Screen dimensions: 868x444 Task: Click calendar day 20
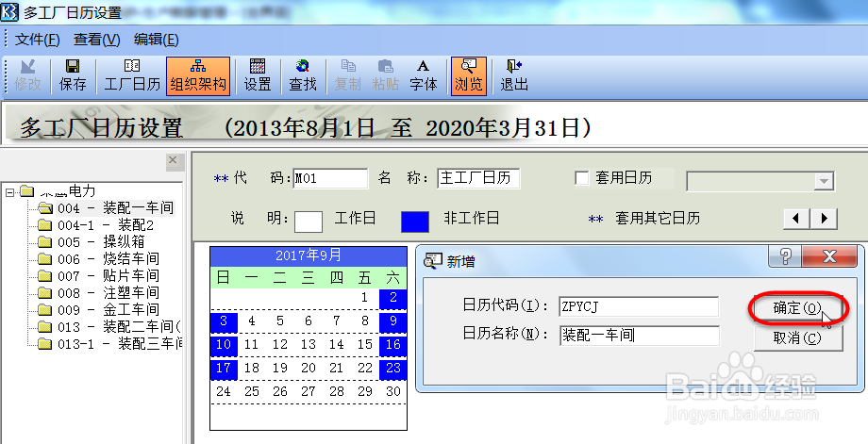[309, 368]
